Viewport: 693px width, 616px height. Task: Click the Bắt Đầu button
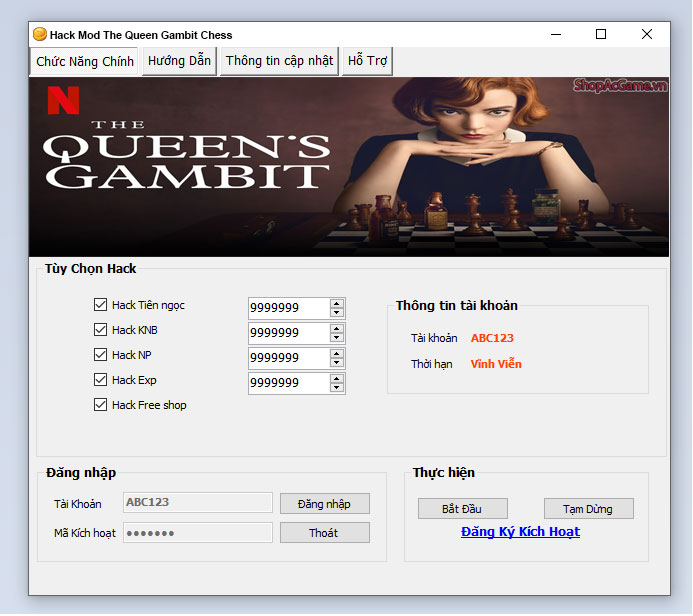coord(463,509)
